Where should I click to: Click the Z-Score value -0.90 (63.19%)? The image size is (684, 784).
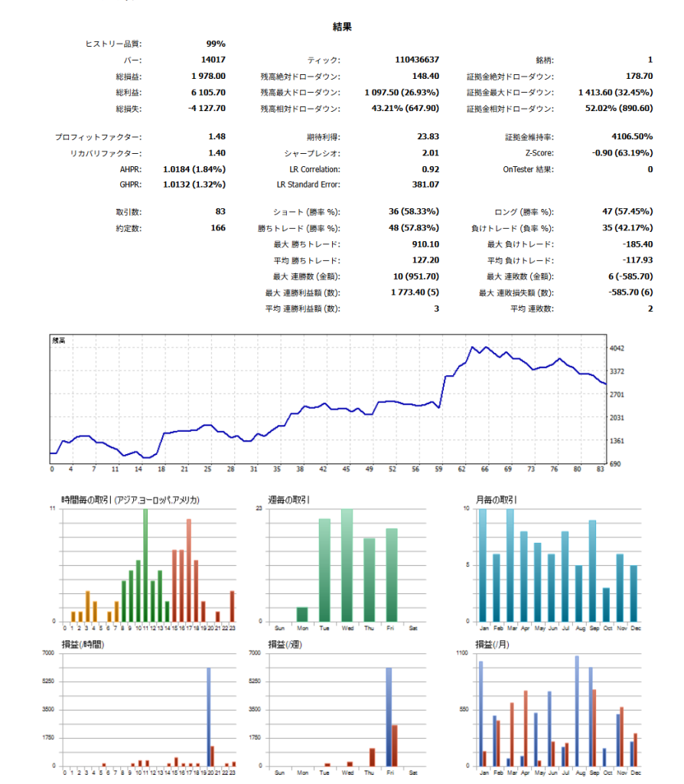point(622,152)
